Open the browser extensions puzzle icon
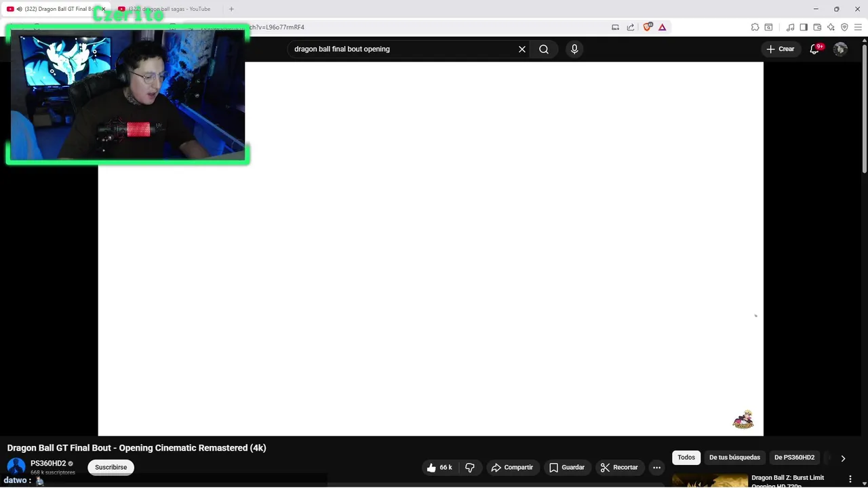 [x=755, y=27]
